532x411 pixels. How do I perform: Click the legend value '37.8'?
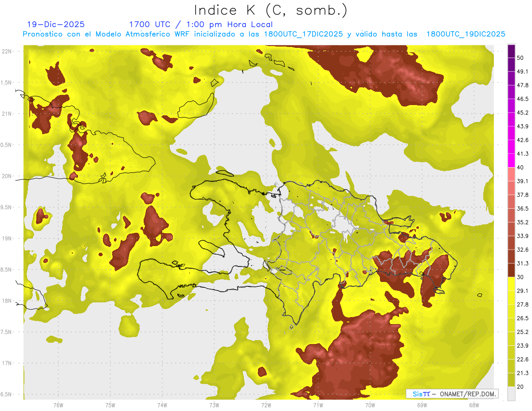coord(522,195)
